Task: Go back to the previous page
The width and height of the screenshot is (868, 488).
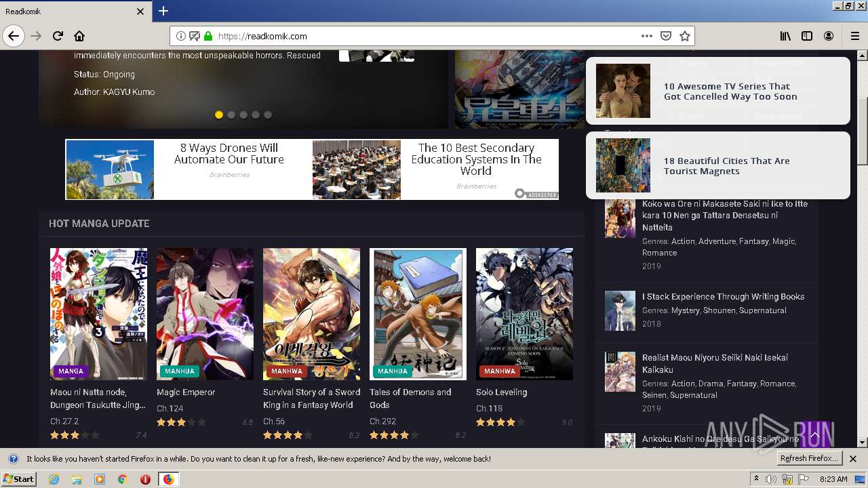Action: point(14,36)
